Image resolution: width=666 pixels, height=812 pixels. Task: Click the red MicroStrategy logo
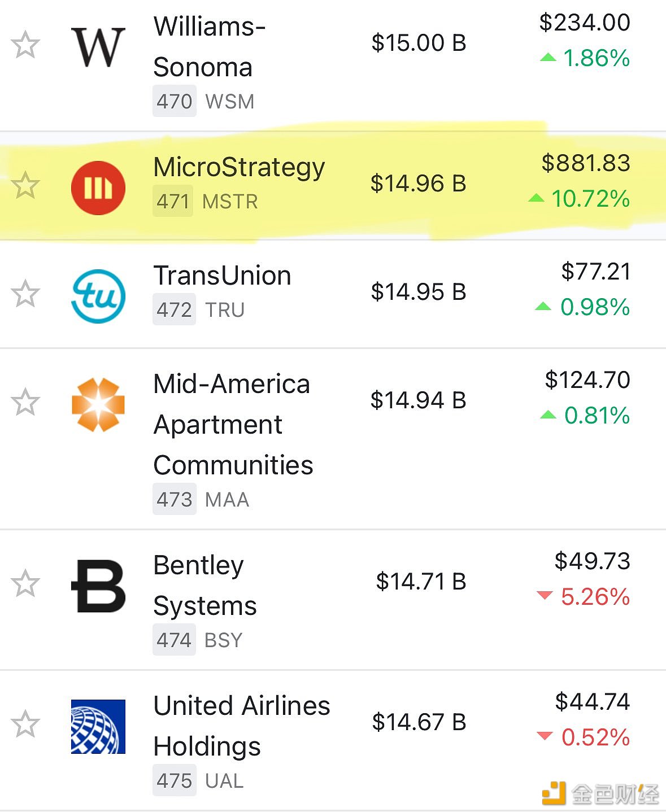98,188
